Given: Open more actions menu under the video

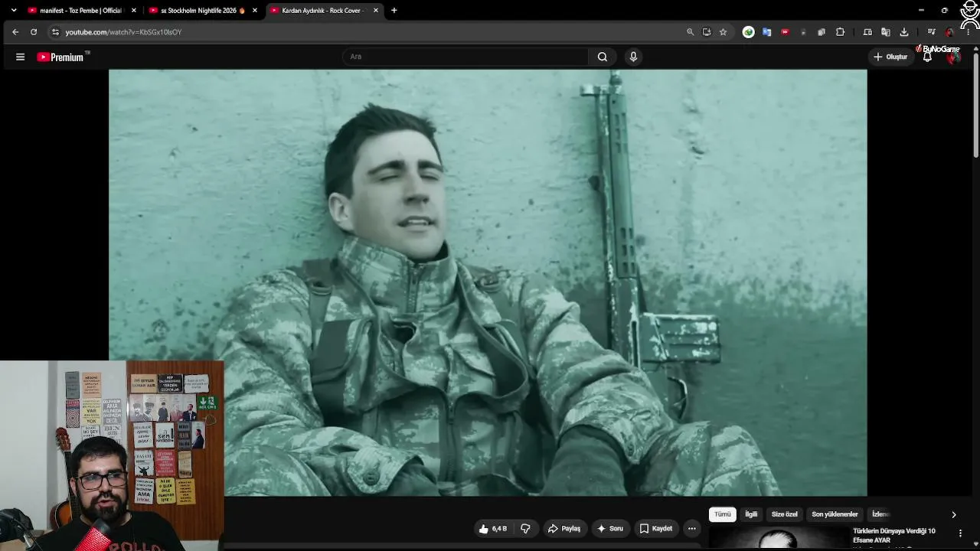Looking at the screenshot, I should click(691, 529).
